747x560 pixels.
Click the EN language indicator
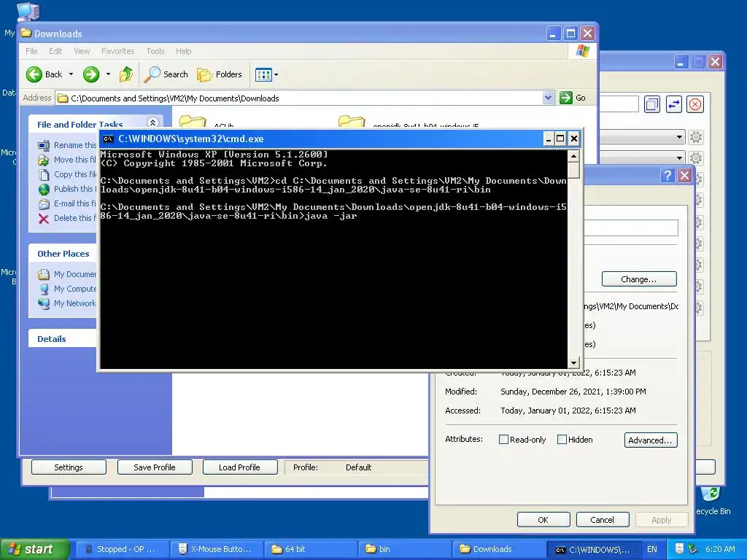651,549
